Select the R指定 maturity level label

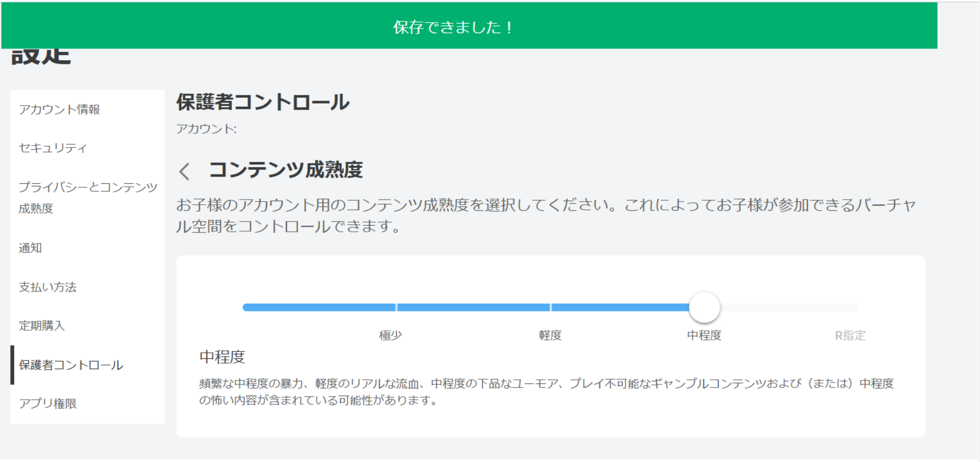850,335
